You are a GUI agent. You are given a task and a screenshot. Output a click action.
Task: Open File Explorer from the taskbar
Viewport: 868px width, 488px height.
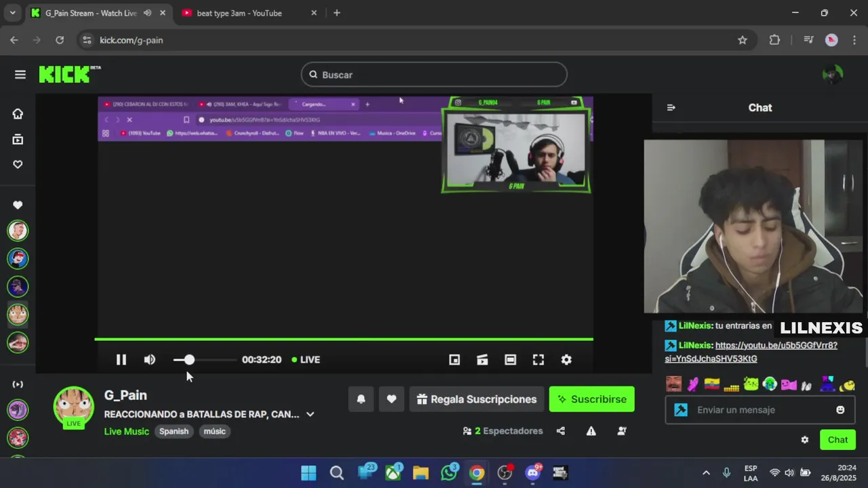point(420,472)
